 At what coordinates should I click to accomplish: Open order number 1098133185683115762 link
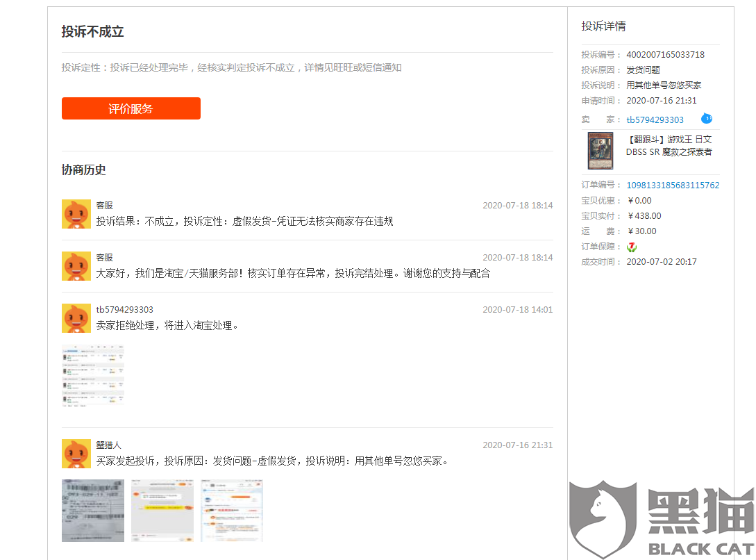point(673,186)
